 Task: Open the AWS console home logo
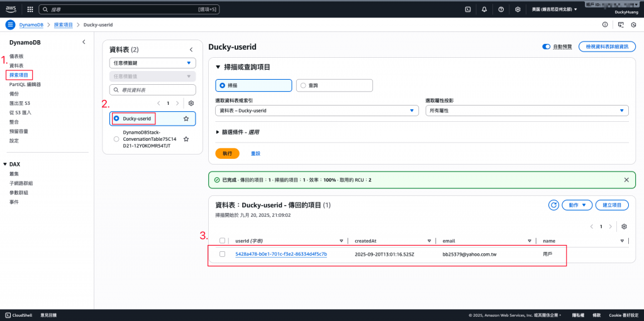tap(10, 9)
